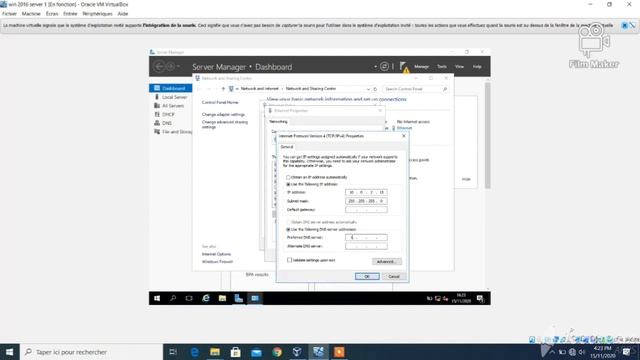Screen dimensions: 640x360
Task: Click Control Panel icon in guest taskbar
Action: pos(255,298)
